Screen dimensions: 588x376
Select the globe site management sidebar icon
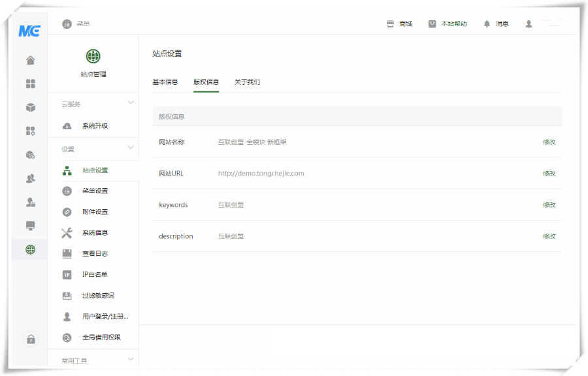coord(30,249)
